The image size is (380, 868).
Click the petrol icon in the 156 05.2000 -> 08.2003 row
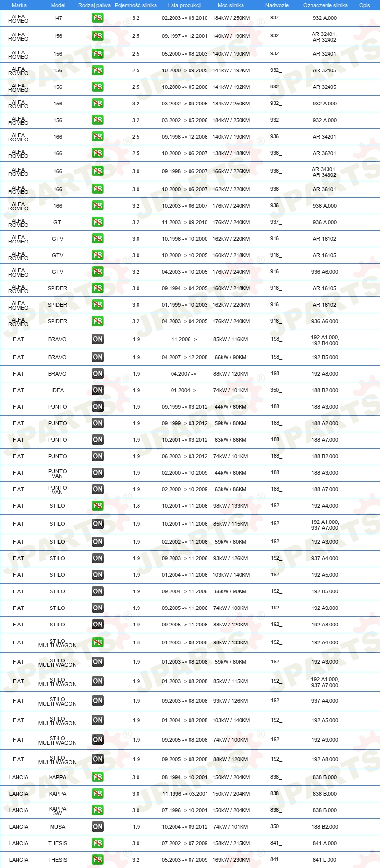98,54
